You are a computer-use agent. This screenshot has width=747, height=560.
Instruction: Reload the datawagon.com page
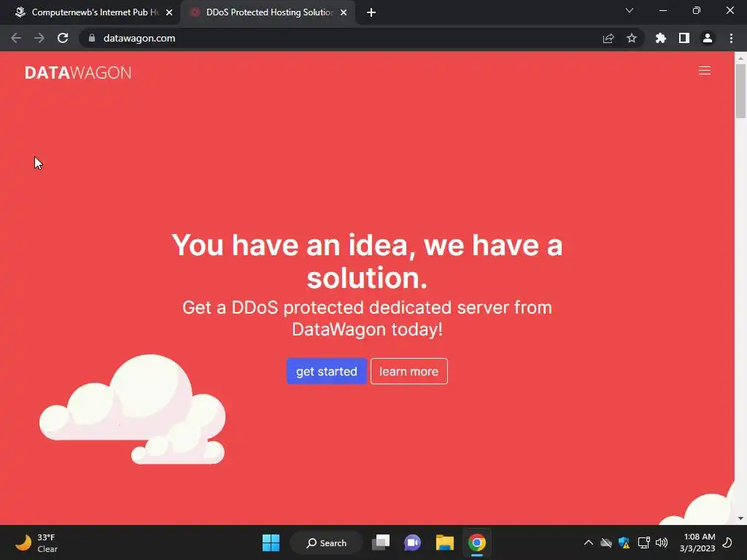coord(63,38)
